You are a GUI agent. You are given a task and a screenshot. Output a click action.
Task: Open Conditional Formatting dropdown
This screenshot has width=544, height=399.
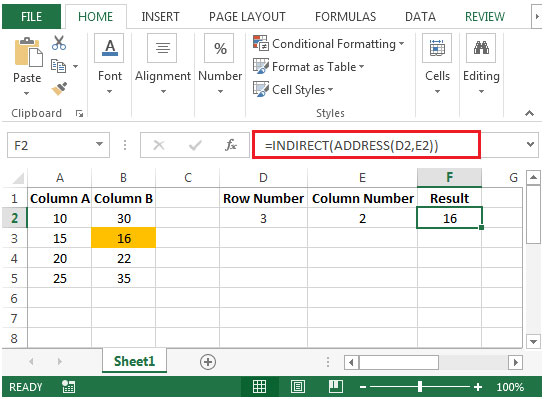coord(401,43)
